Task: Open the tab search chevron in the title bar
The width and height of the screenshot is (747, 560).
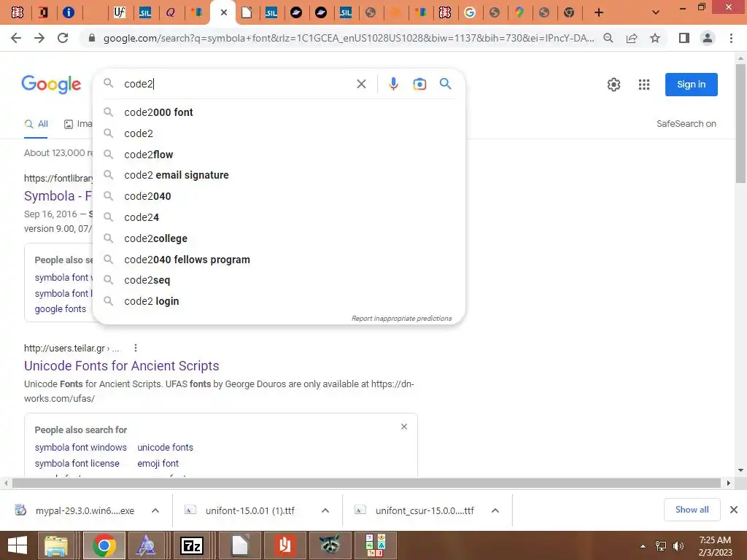Action: pyautogui.click(x=656, y=12)
